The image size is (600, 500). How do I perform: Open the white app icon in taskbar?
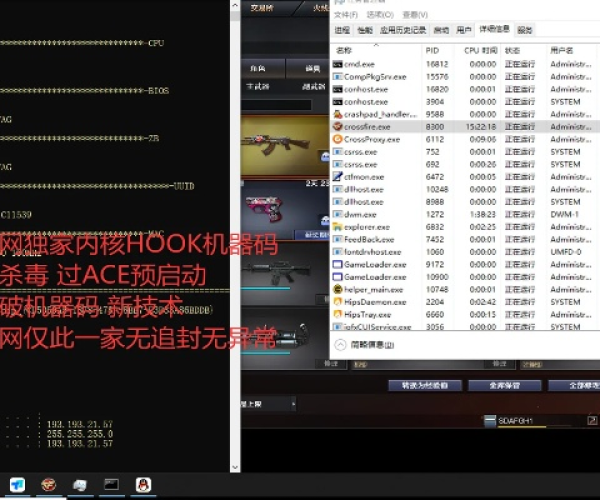point(80,485)
